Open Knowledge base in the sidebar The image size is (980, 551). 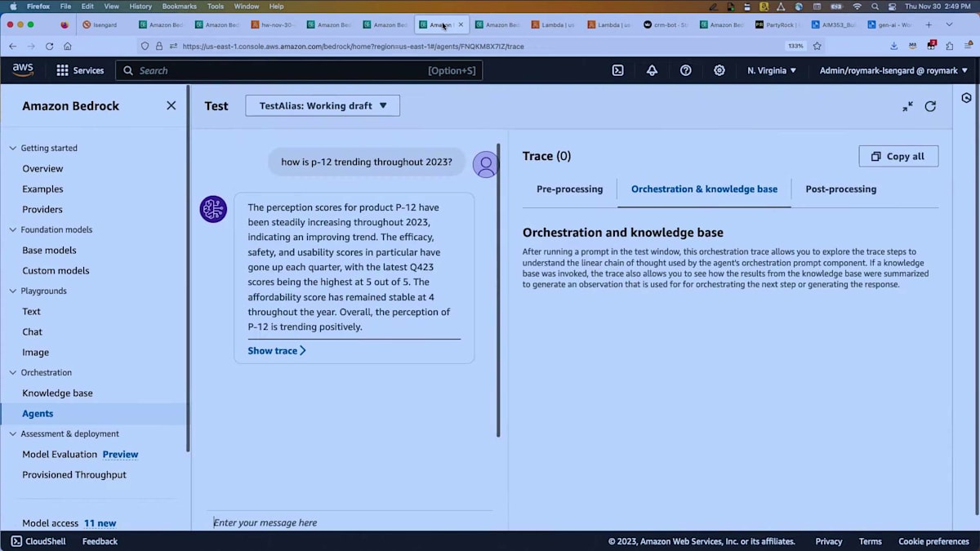click(57, 393)
